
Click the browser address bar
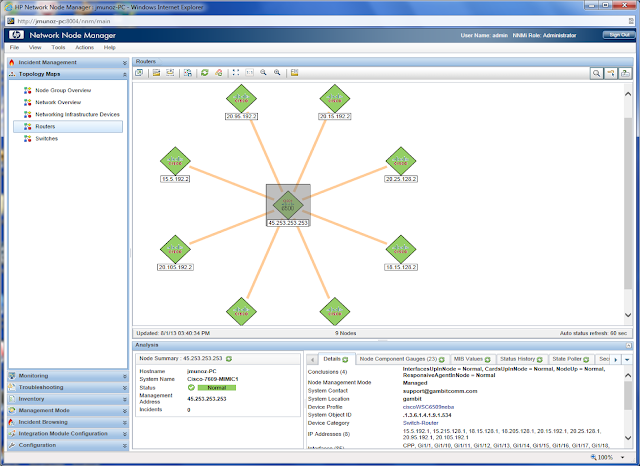point(318,21)
